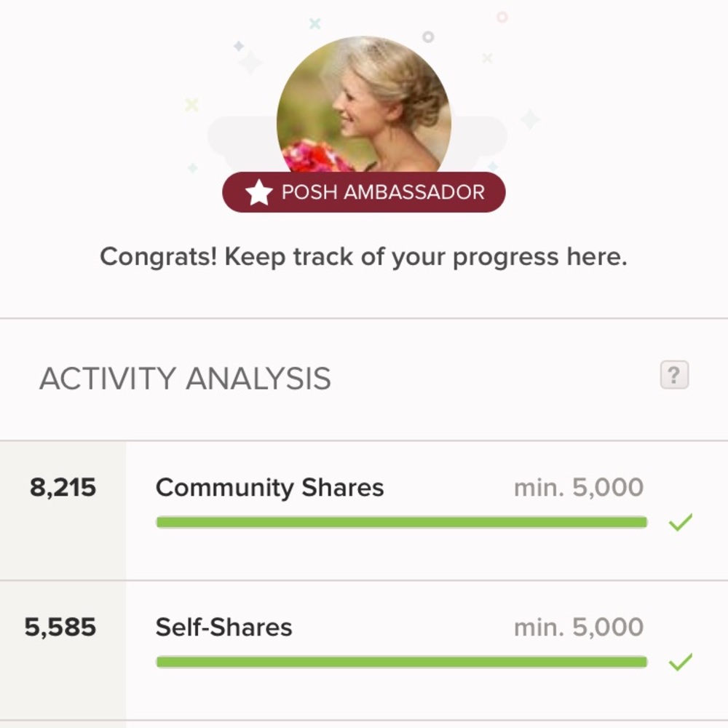Tap the 8,215 community shares count
The height and width of the screenshot is (728, 728).
coord(63,488)
